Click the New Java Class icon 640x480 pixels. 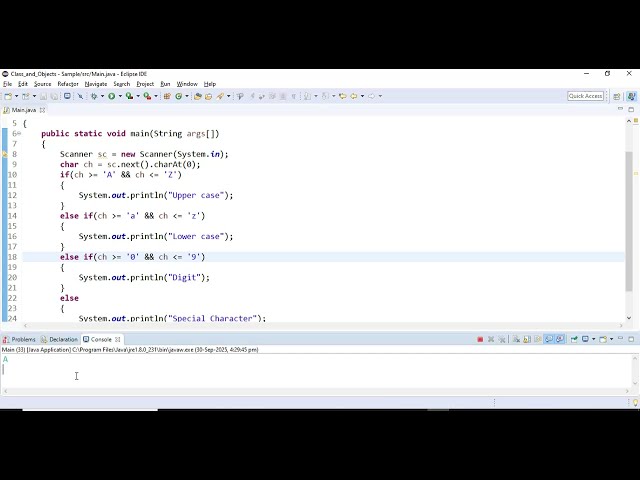178,96
